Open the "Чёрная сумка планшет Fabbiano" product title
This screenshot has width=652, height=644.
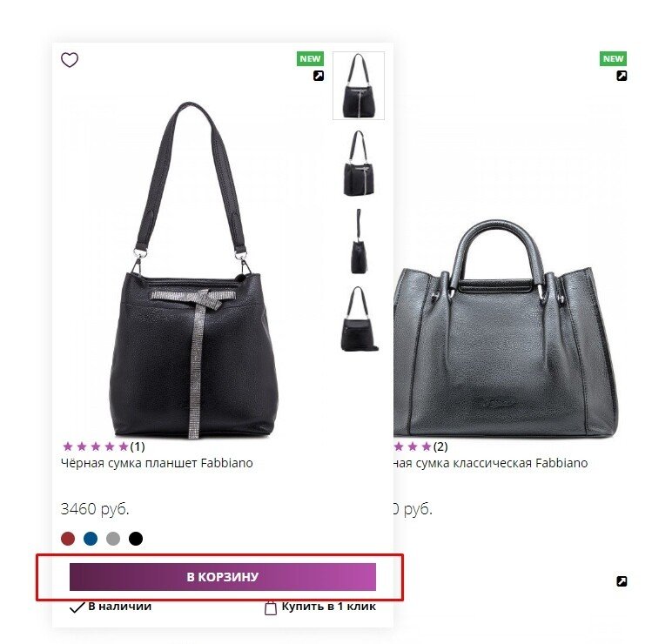tap(157, 463)
